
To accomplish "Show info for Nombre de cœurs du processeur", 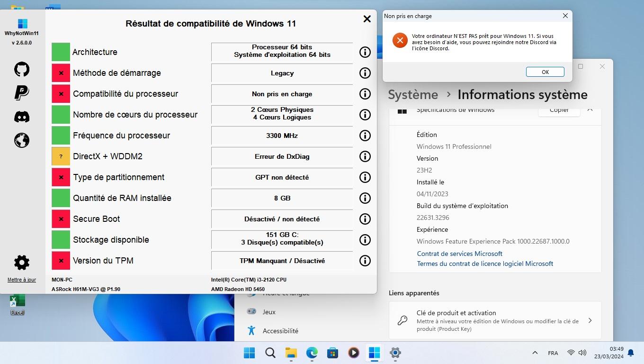I will coord(365,115).
